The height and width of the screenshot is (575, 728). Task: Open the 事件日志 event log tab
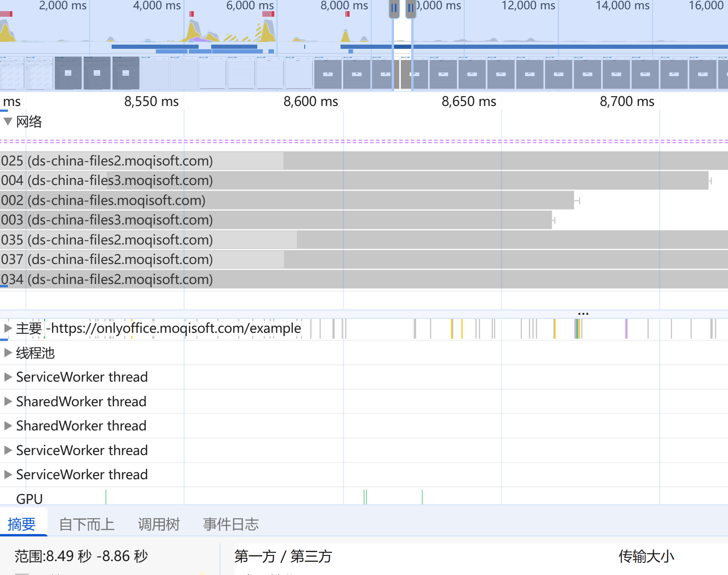(x=231, y=524)
